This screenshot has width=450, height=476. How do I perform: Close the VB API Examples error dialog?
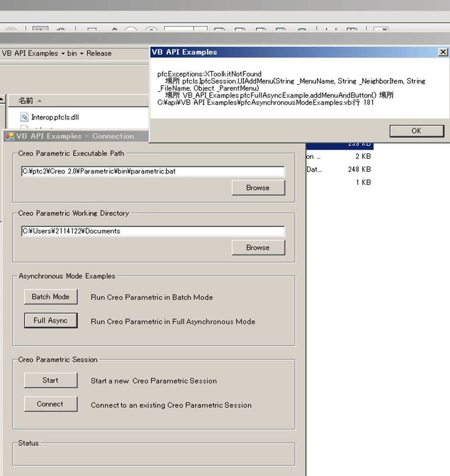point(443,52)
